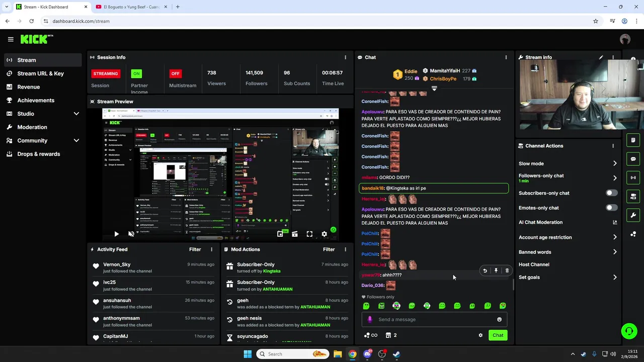Open Vernon_Sky follower entry
The image size is (644, 362).
click(153, 267)
